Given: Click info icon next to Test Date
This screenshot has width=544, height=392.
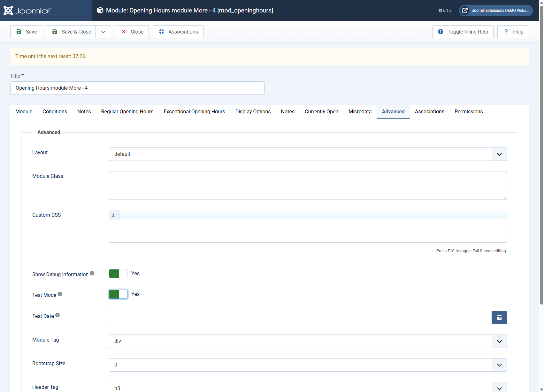Looking at the screenshot, I should point(57,315).
